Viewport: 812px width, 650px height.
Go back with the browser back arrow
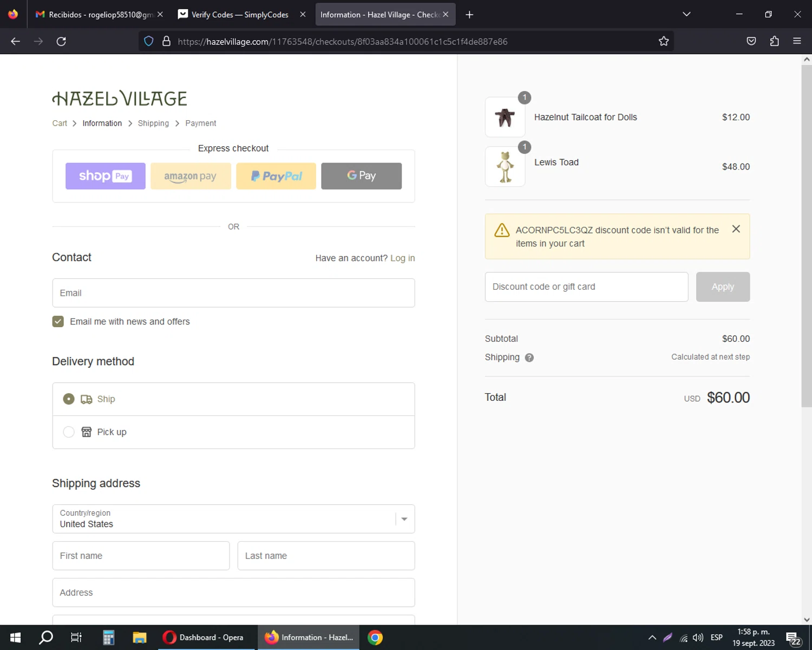tap(15, 41)
